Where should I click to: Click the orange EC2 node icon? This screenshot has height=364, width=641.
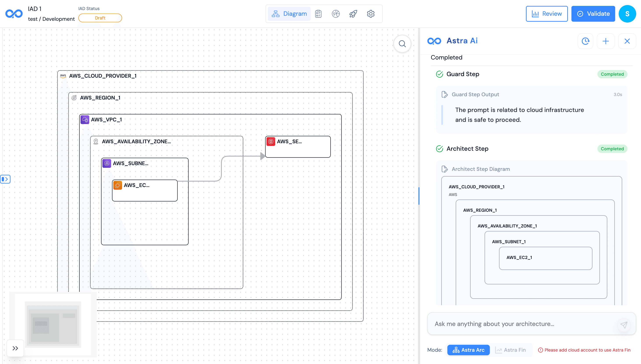point(117,185)
